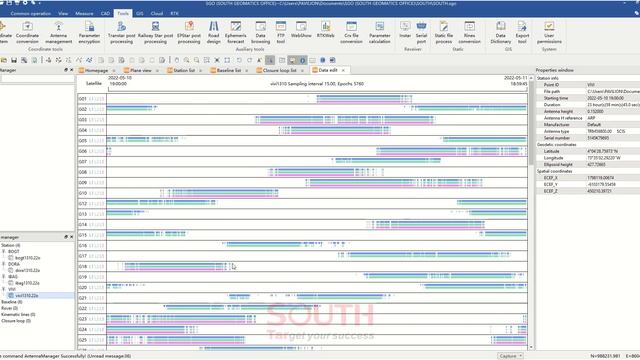Switch to the View ribbon tab

[63, 13]
